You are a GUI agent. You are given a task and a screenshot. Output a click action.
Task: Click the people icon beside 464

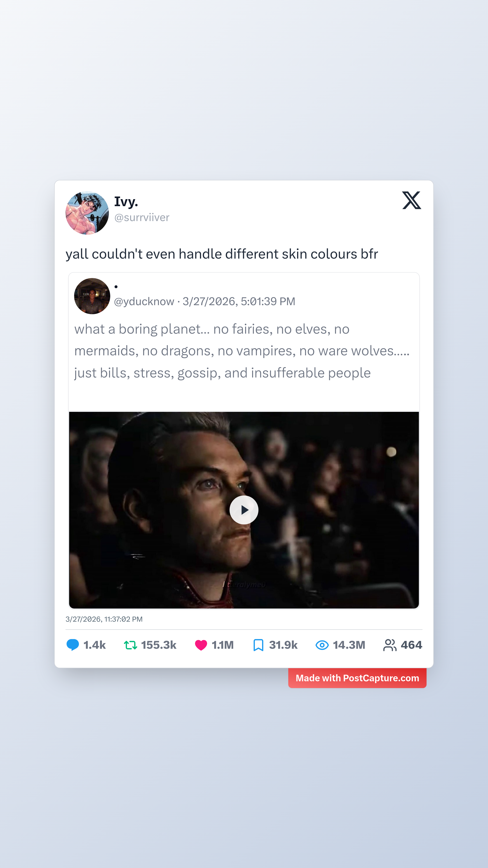(x=390, y=645)
